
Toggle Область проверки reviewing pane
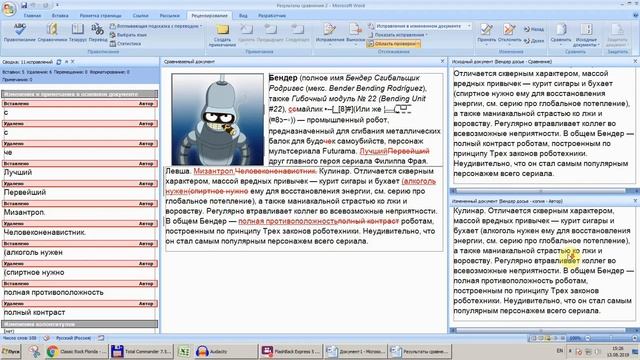[x=393, y=44]
